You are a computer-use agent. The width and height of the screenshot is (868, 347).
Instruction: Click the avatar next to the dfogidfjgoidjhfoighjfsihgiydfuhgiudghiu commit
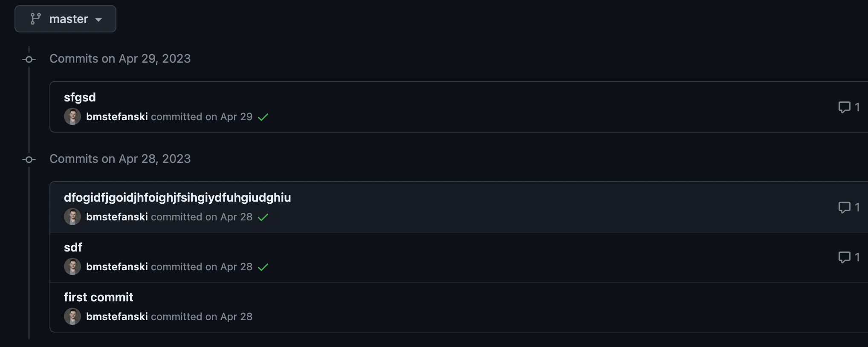click(73, 217)
